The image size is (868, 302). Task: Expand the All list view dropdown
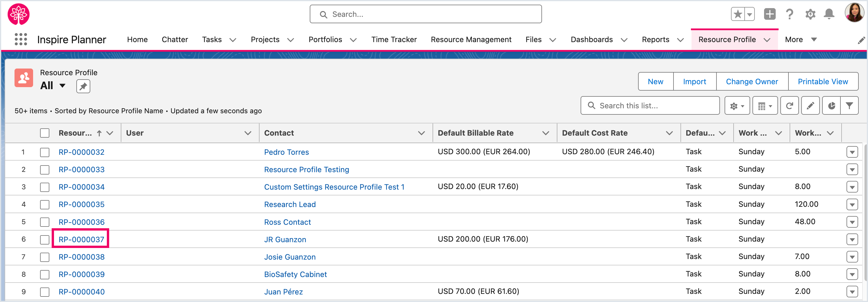tap(62, 86)
